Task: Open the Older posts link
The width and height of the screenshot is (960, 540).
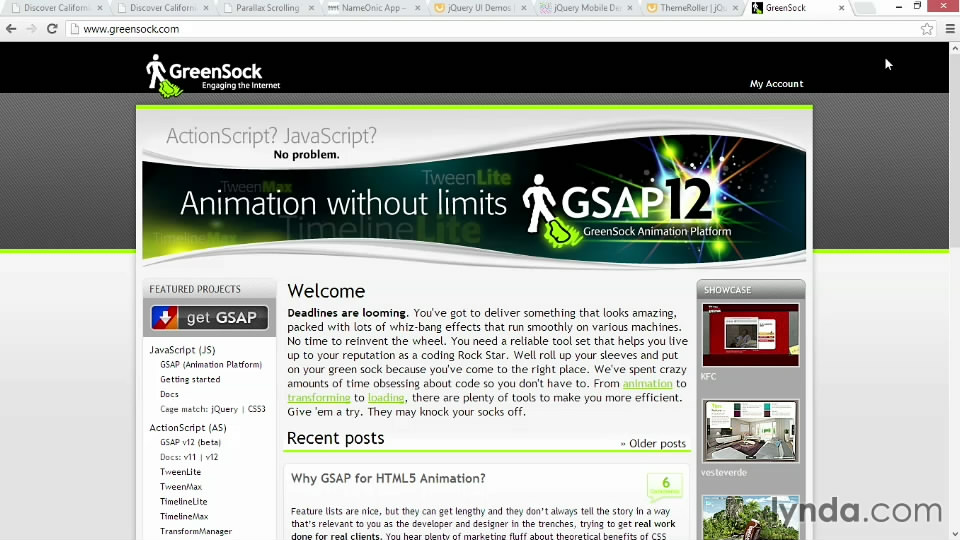Action: coord(653,443)
